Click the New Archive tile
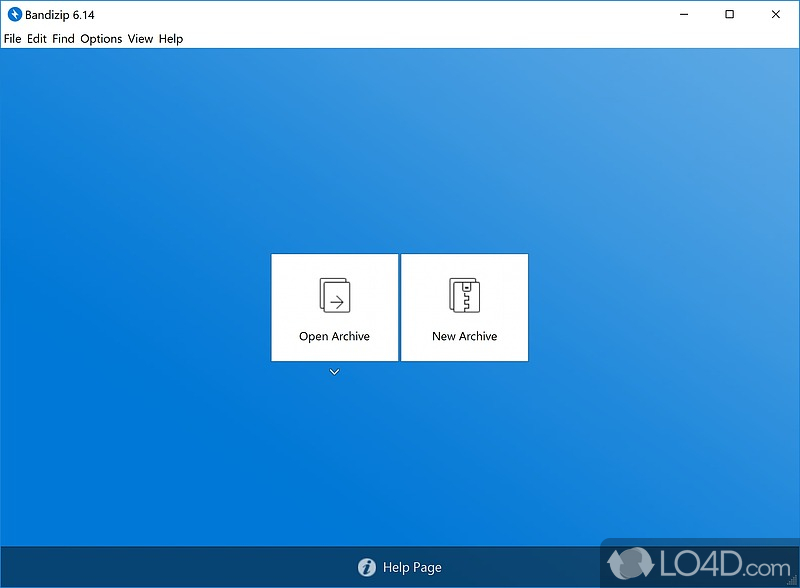The width and height of the screenshot is (800, 588). [x=464, y=307]
